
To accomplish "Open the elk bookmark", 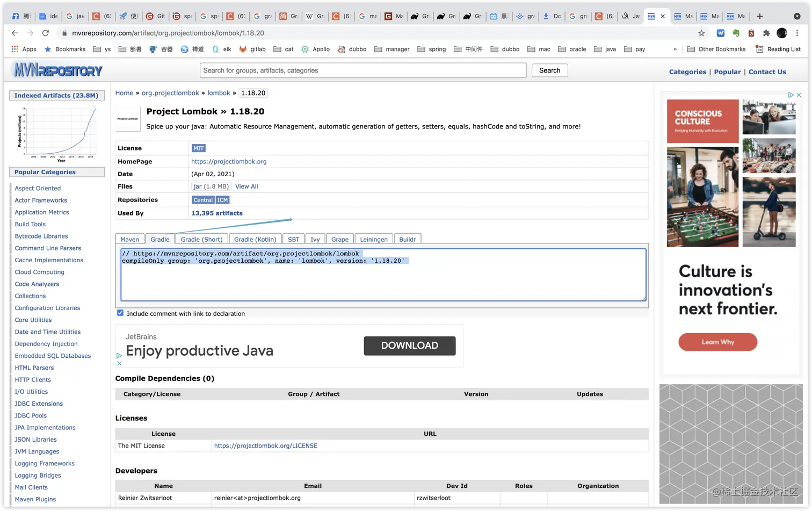I will tap(221, 49).
